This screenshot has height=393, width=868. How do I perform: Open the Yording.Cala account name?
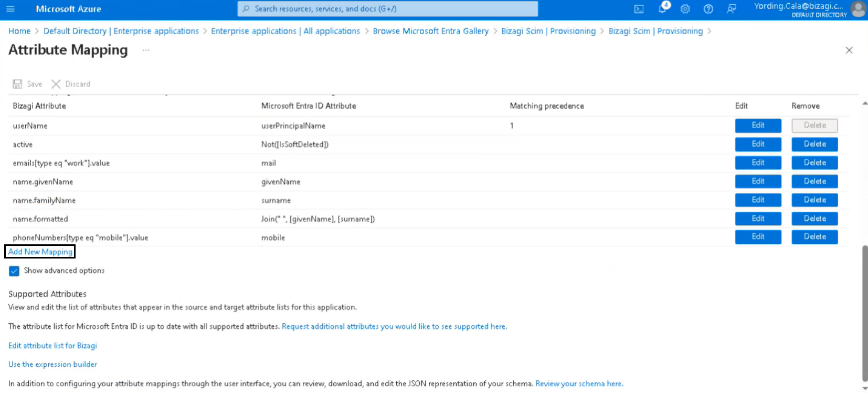(799, 6)
